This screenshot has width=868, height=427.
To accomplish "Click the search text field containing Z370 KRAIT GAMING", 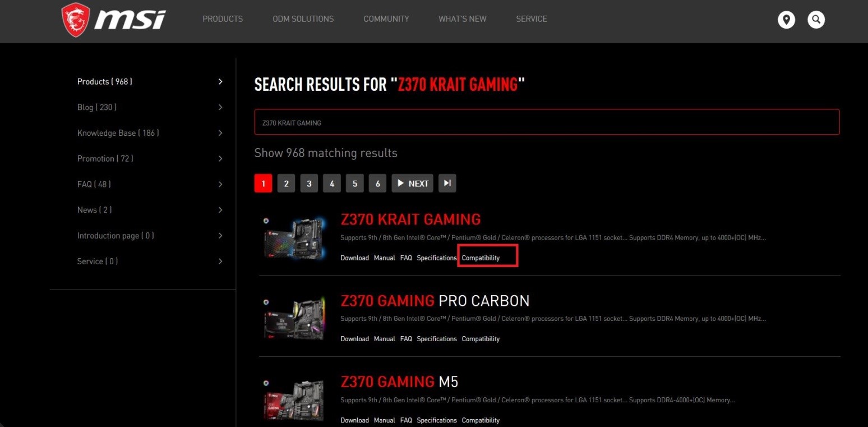I will pos(547,122).
